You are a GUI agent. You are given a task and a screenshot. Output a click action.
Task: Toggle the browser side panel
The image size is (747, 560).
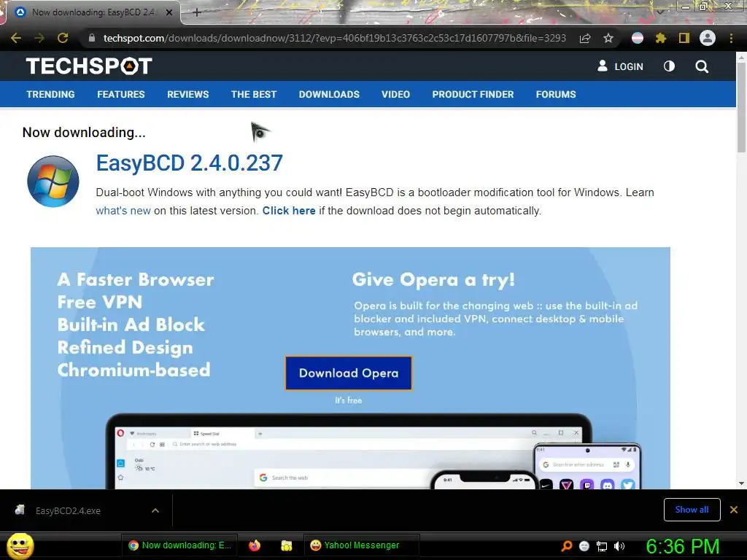(684, 38)
